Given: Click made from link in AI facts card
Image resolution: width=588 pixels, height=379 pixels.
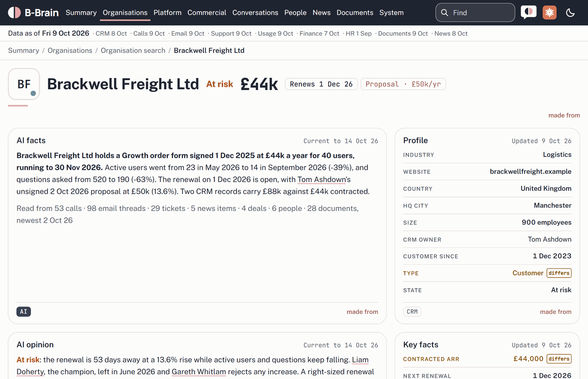Looking at the screenshot, I should pos(362,312).
